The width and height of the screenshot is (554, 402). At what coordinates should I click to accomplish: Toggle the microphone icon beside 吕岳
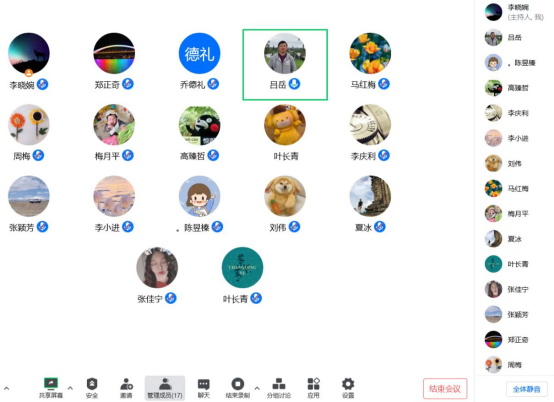click(294, 84)
